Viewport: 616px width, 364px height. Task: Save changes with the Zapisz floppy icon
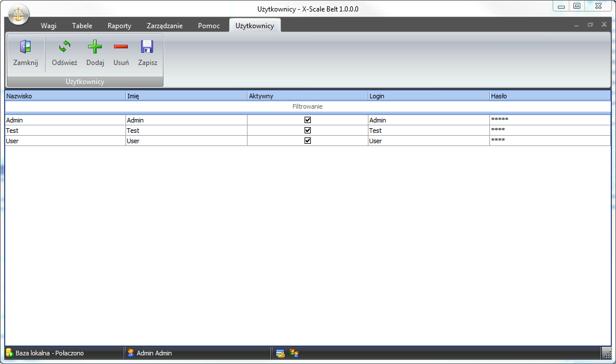147,47
